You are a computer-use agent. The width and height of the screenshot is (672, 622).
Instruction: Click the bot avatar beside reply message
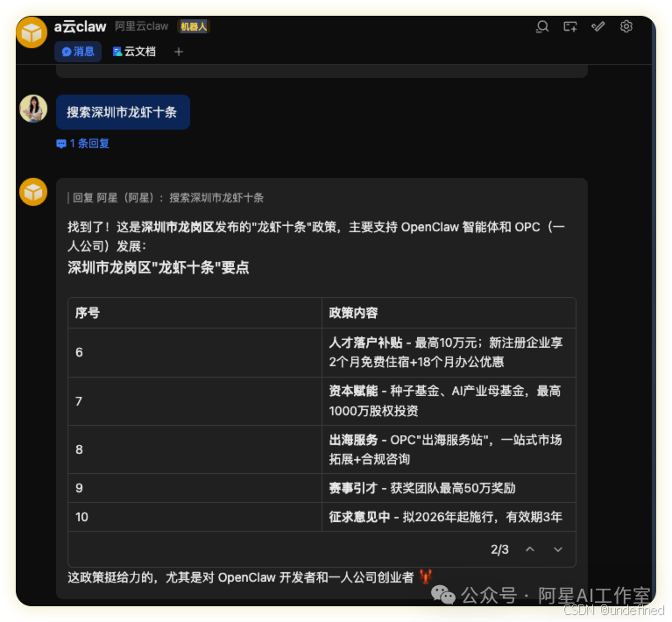tap(33, 192)
